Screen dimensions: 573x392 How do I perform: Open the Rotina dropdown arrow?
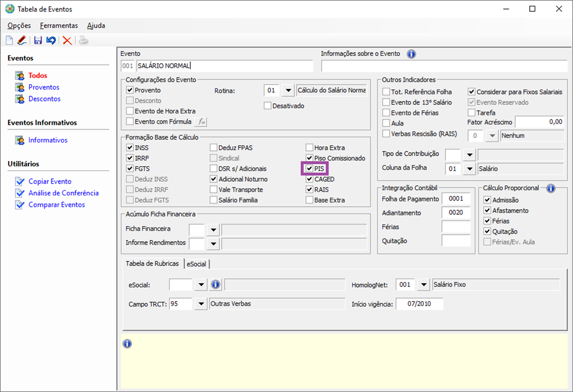pos(288,91)
